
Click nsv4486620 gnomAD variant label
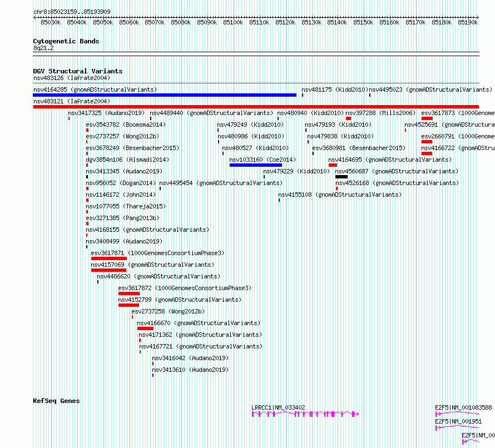159,276
